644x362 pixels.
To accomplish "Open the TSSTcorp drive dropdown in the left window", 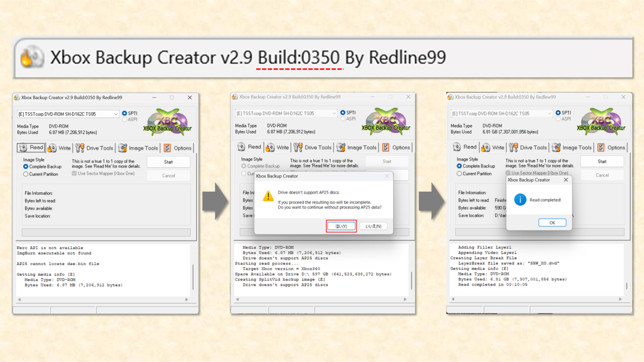I will pos(115,114).
